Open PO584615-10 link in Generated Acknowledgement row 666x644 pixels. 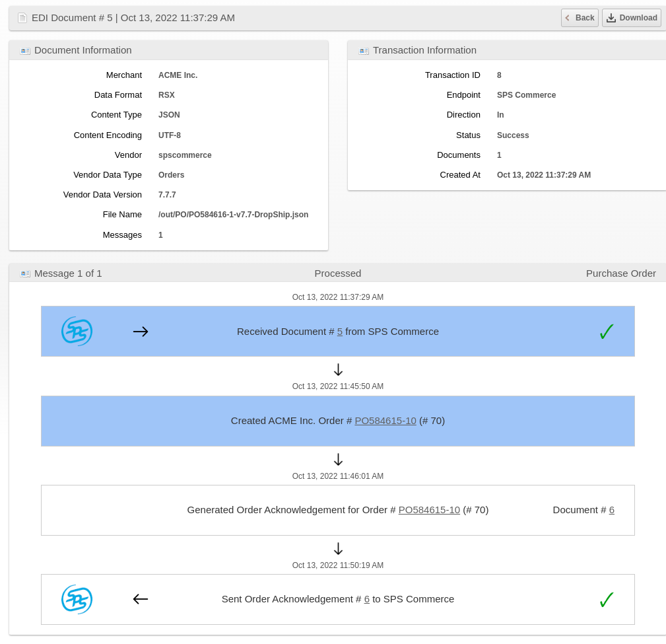tap(429, 510)
